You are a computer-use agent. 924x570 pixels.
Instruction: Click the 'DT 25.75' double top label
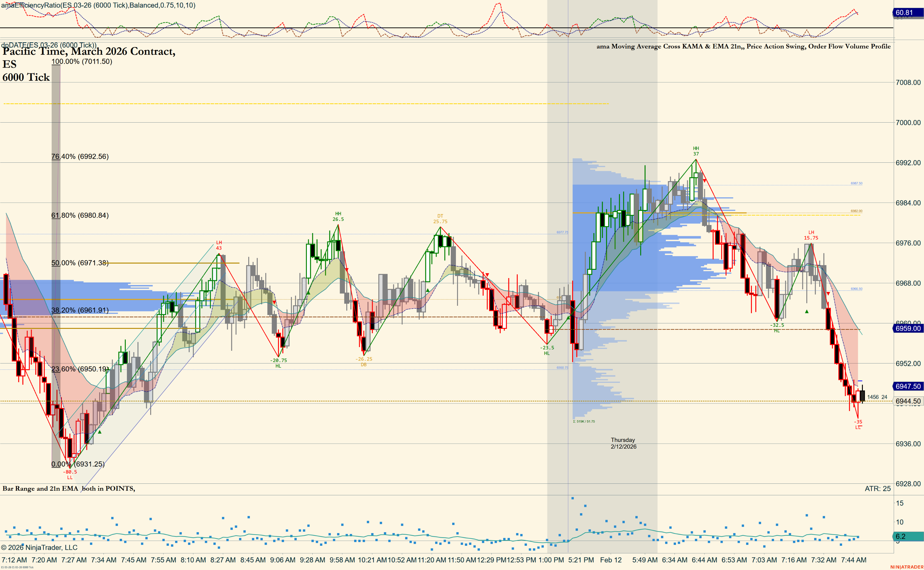(x=440, y=219)
